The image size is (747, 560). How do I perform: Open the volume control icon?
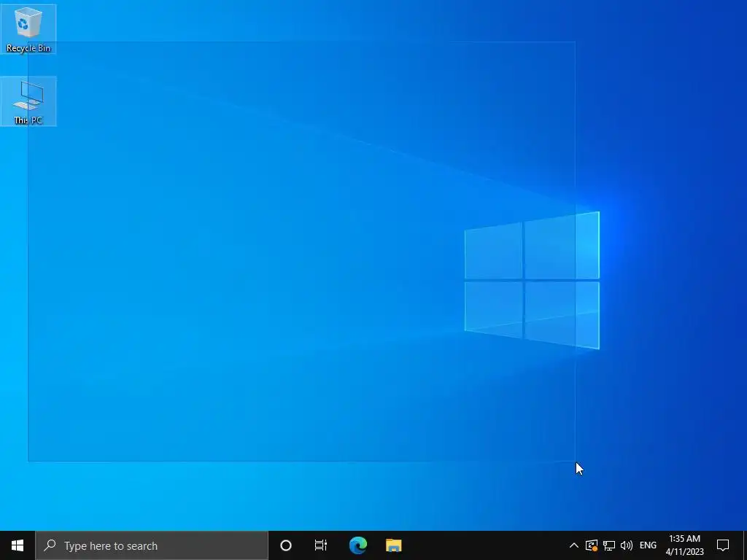[x=627, y=545]
